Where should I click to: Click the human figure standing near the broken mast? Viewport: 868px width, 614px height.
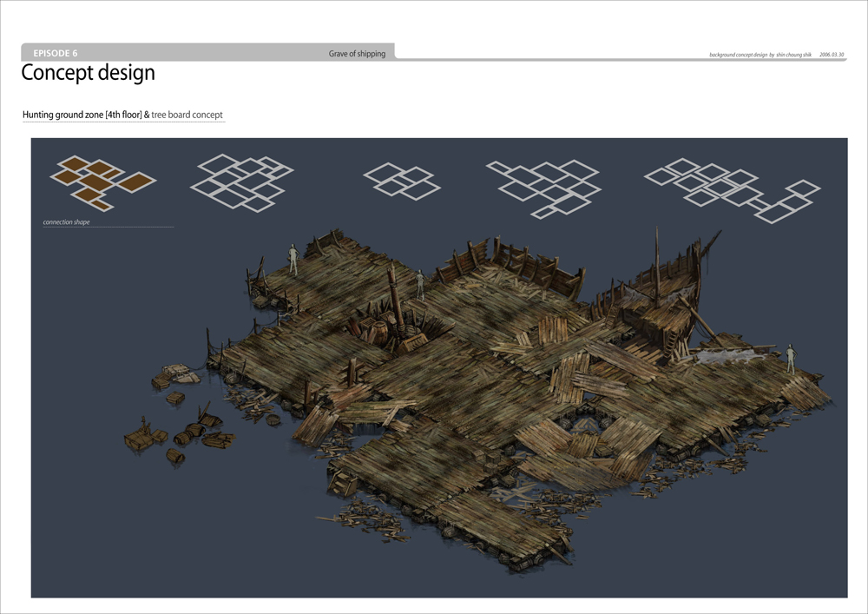pyautogui.click(x=420, y=283)
